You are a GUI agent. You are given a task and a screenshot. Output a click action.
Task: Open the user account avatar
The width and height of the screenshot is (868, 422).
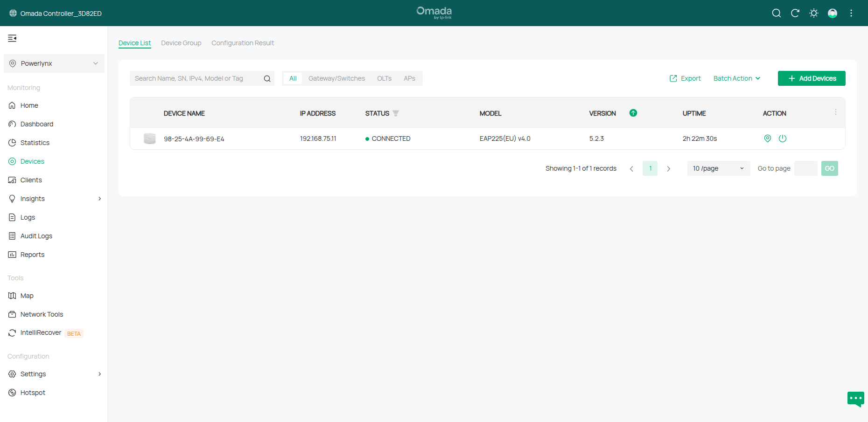pos(833,13)
